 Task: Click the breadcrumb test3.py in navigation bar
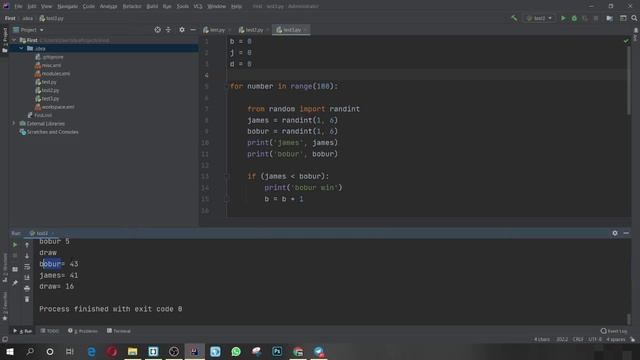[x=51, y=18]
